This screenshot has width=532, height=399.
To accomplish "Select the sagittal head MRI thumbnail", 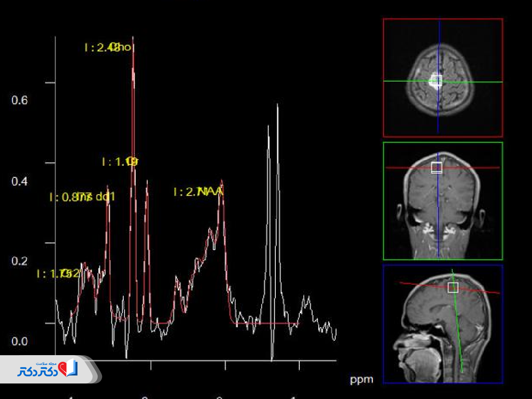I will pos(443,324).
